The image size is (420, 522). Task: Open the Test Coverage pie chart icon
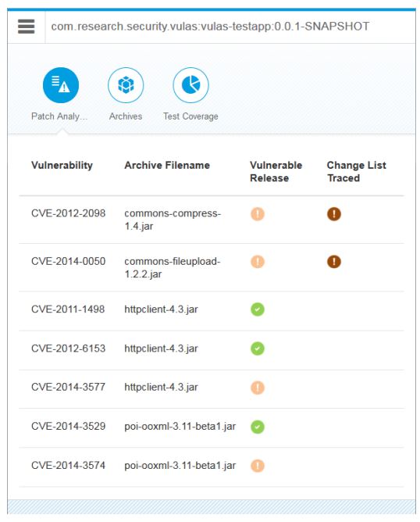(x=191, y=85)
